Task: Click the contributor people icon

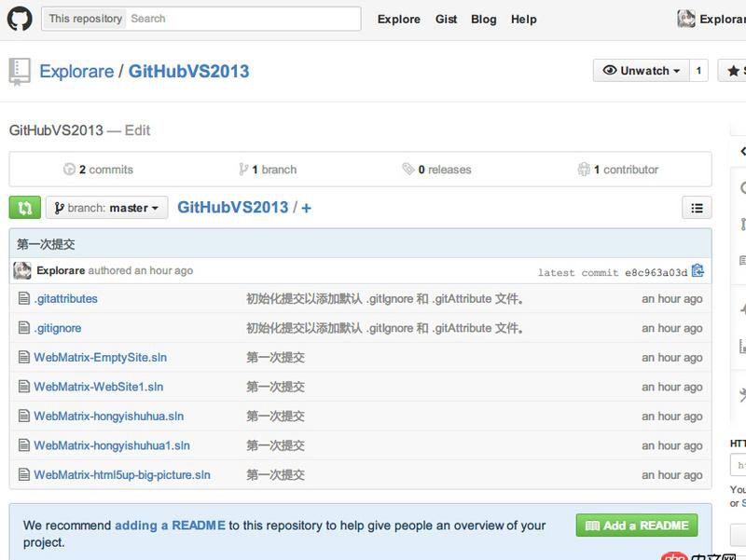Action: (x=584, y=170)
